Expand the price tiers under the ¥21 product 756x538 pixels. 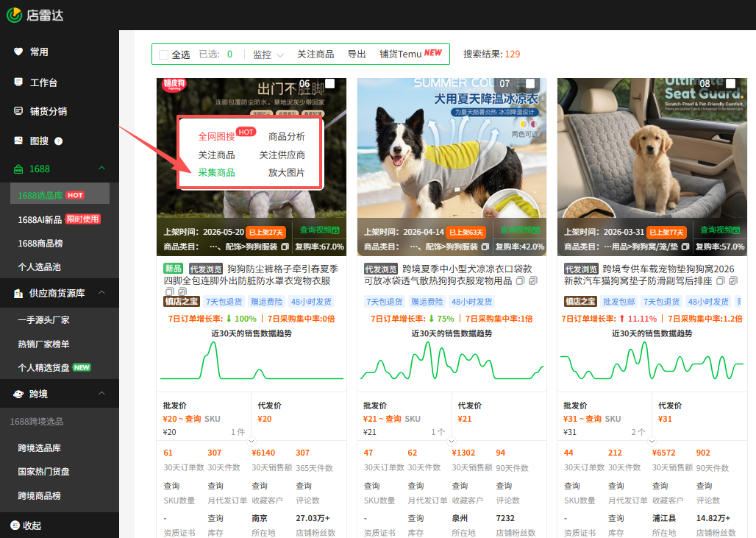pos(452,441)
